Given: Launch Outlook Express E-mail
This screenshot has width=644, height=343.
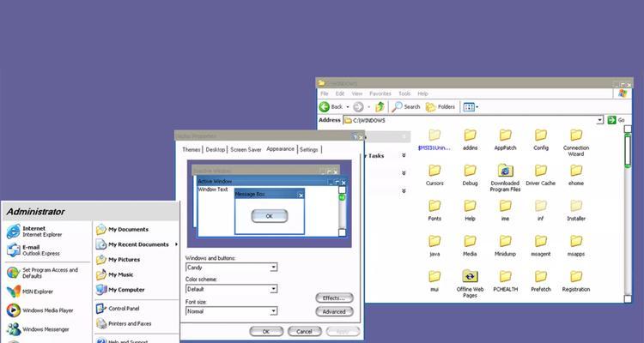Looking at the screenshot, I should point(33,250).
